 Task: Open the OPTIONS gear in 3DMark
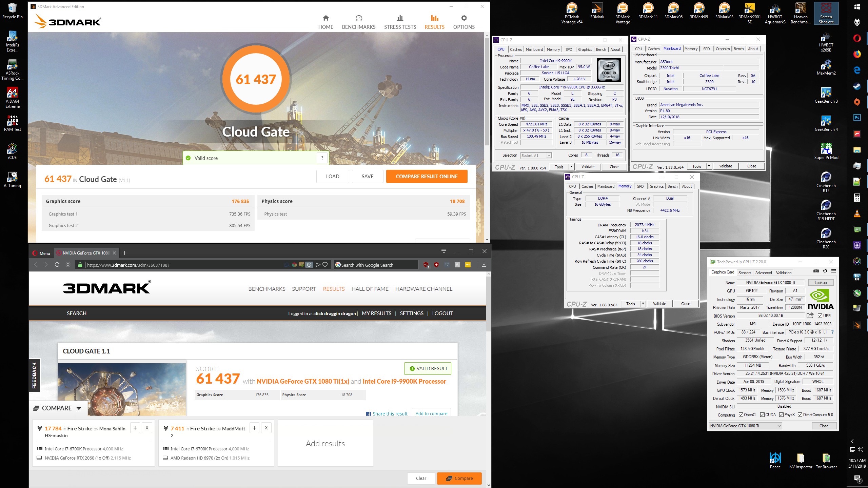[464, 22]
